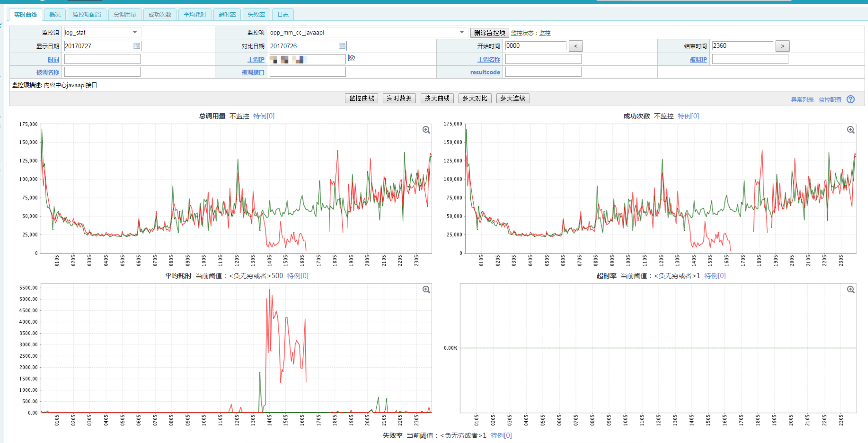Click the 多天对比 button
This screenshot has width=868, height=443.
[x=474, y=98]
